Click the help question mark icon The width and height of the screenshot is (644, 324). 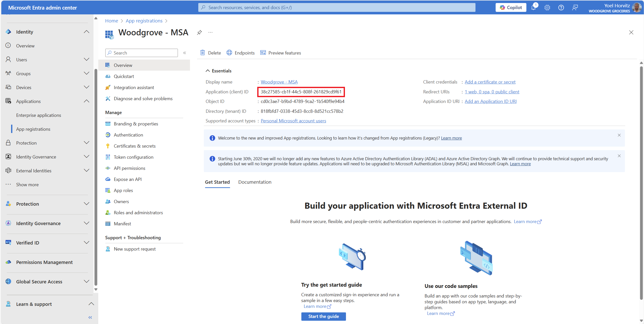coord(561,8)
